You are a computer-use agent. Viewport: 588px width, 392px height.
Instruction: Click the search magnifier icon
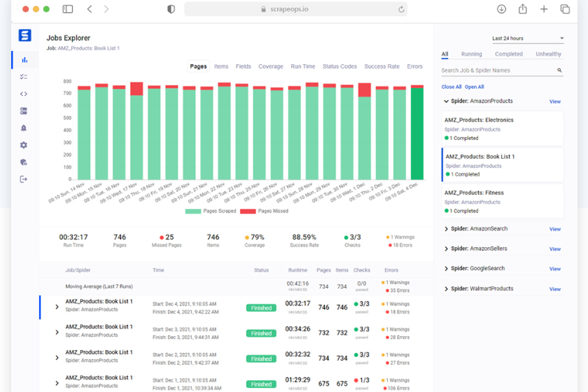[x=560, y=70]
